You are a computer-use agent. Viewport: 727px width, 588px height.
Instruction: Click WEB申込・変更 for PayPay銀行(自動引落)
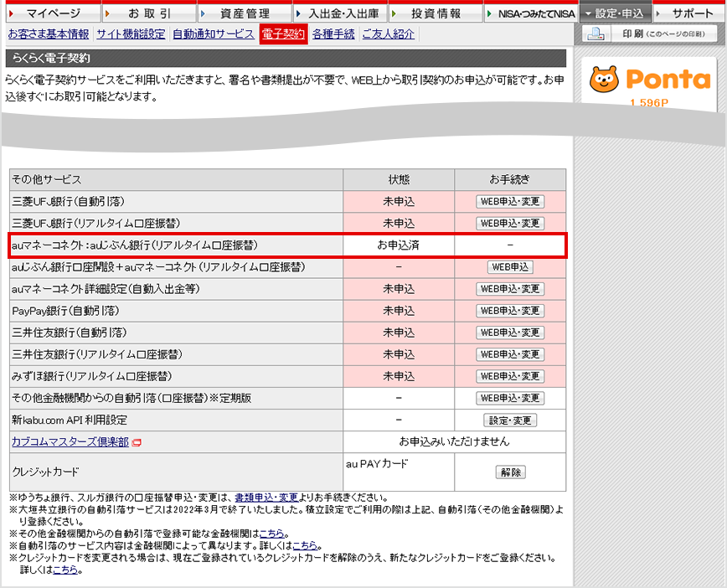[510, 311]
